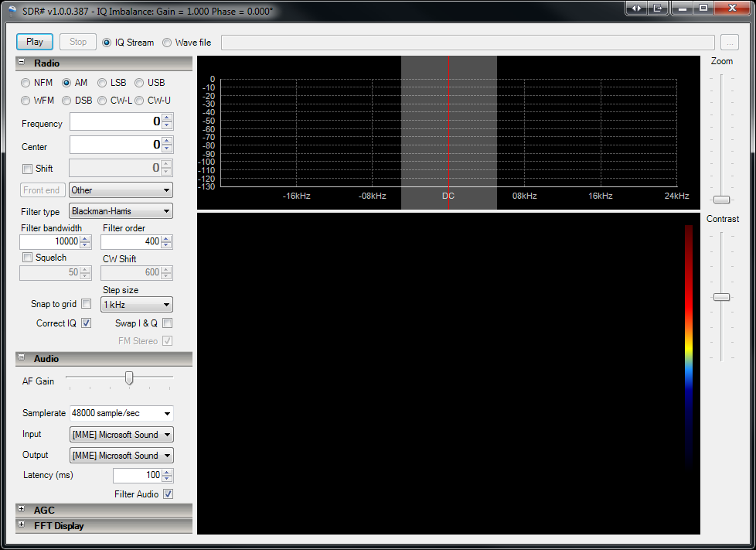The image size is (756, 550).
Task: Click the browse (...) button for wave file
Action: coord(730,43)
